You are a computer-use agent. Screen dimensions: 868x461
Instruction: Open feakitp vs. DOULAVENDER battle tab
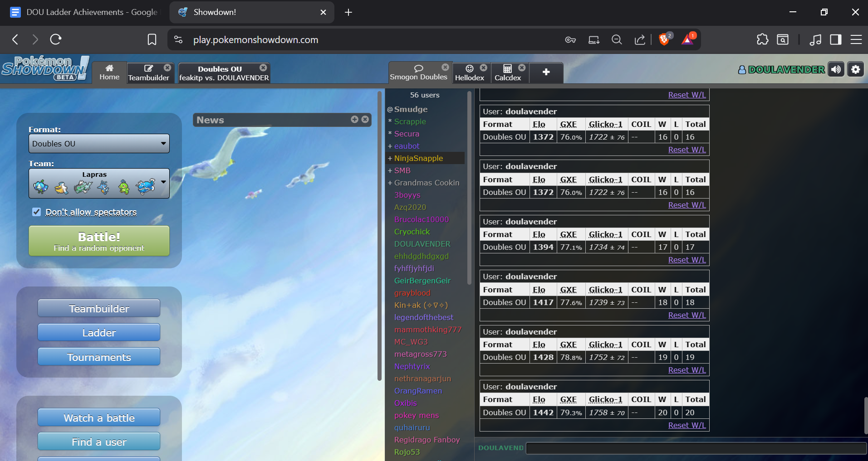pyautogui.click(x=224, y=73)
